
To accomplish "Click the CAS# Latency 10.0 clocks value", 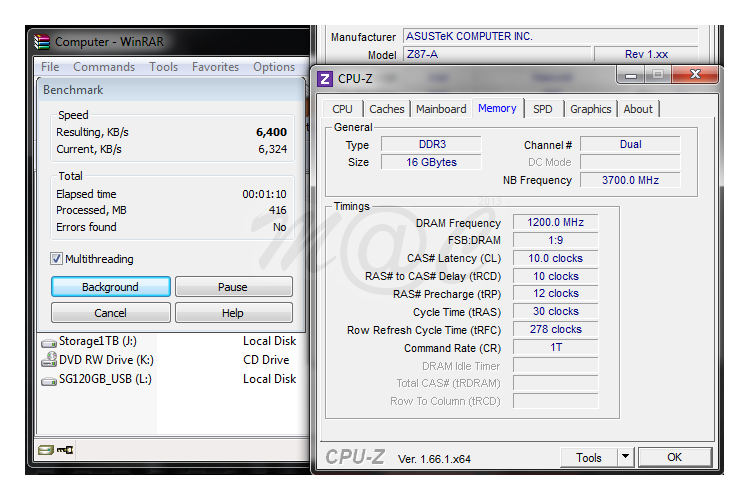I will [556, 258].
